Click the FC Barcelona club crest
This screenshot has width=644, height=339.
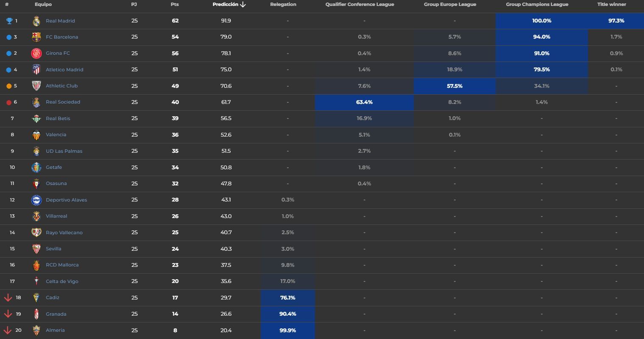pos(36,37)
